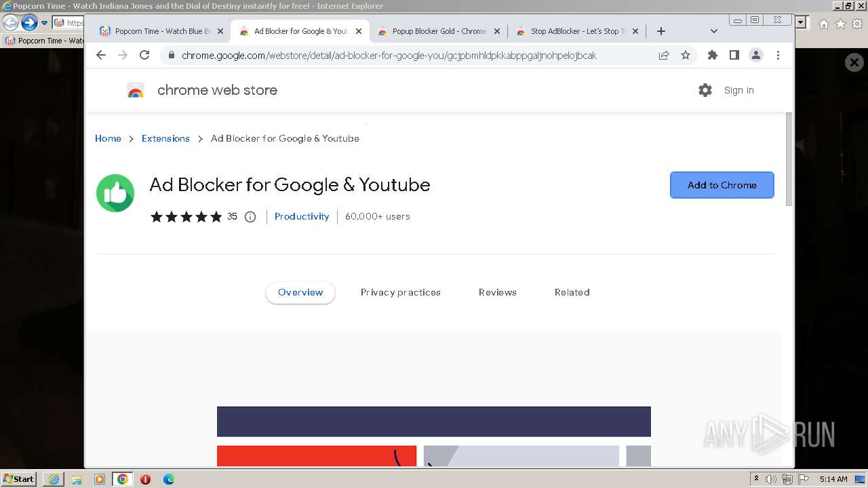Close the Popcorn Time Chrome tab
868x488 pixels.
coord(220,31)
